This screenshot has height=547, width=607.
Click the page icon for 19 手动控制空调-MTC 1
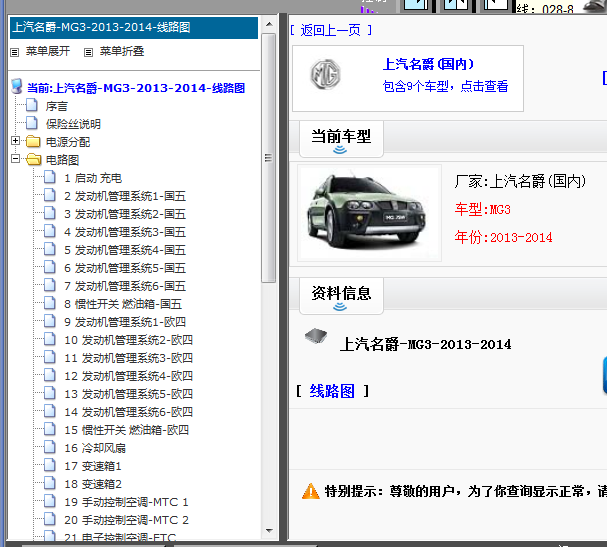click(50, 501)
